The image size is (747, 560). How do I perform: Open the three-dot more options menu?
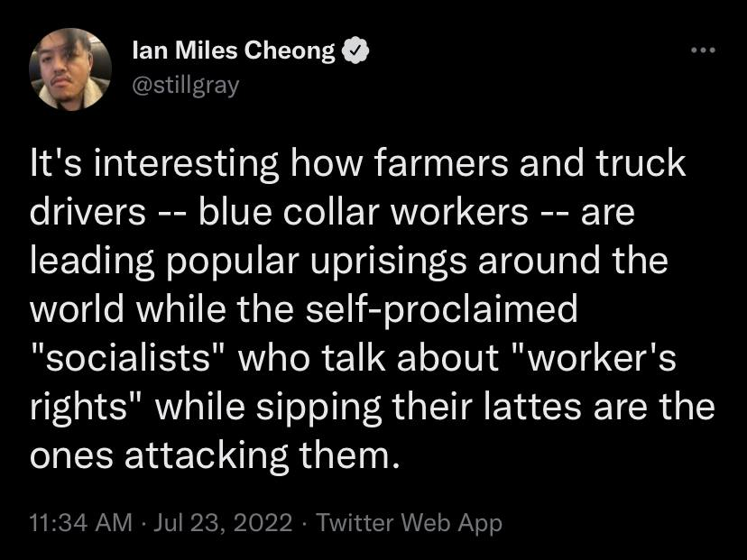[x=701, y=50]
